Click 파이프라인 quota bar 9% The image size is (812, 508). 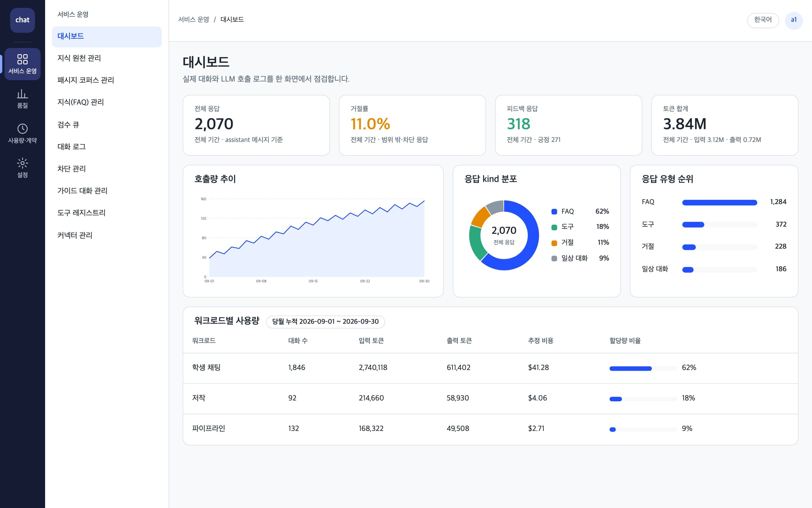coord(643,429)
